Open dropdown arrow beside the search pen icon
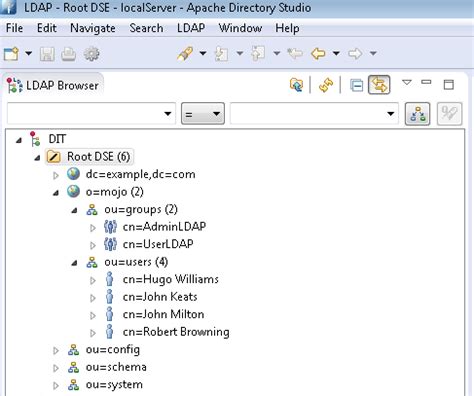The height and width of the screenshot is (396, 474). pos(203,53)
